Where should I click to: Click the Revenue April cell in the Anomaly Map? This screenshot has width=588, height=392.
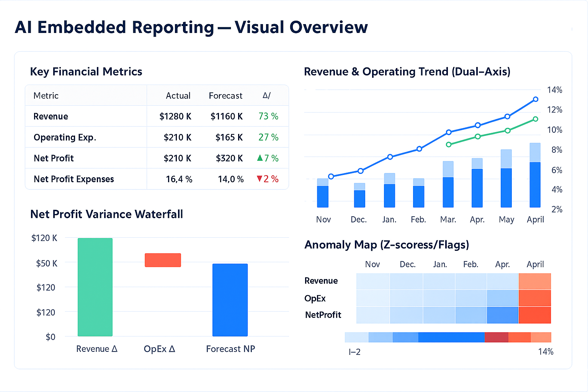[x=535, y=281]
